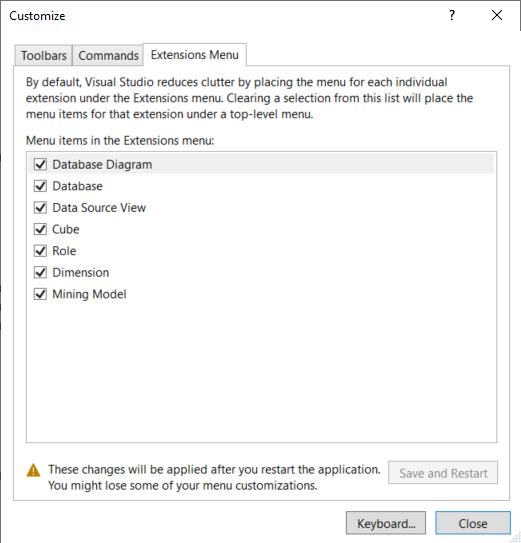Toggle the Cube checkbox
This screenshot has height=543, width=521.
pyautogui.click(x=40, y=229)
